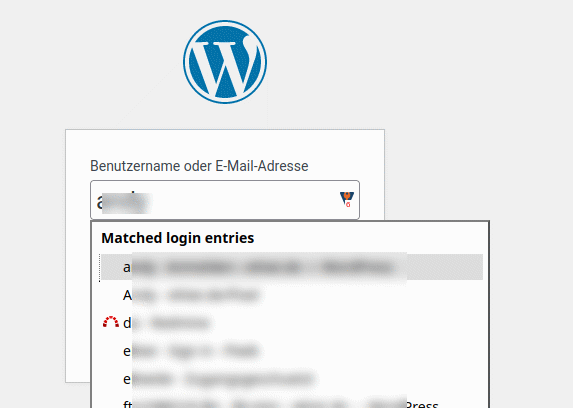Select the highlighted login entry starting with 'a'

292,267
